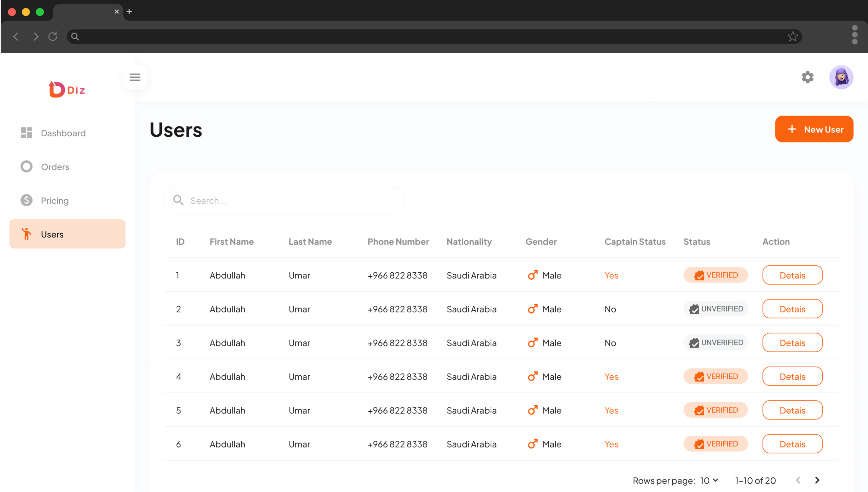
Task: Click the search magnifier icon
Action: click(178, 200)
